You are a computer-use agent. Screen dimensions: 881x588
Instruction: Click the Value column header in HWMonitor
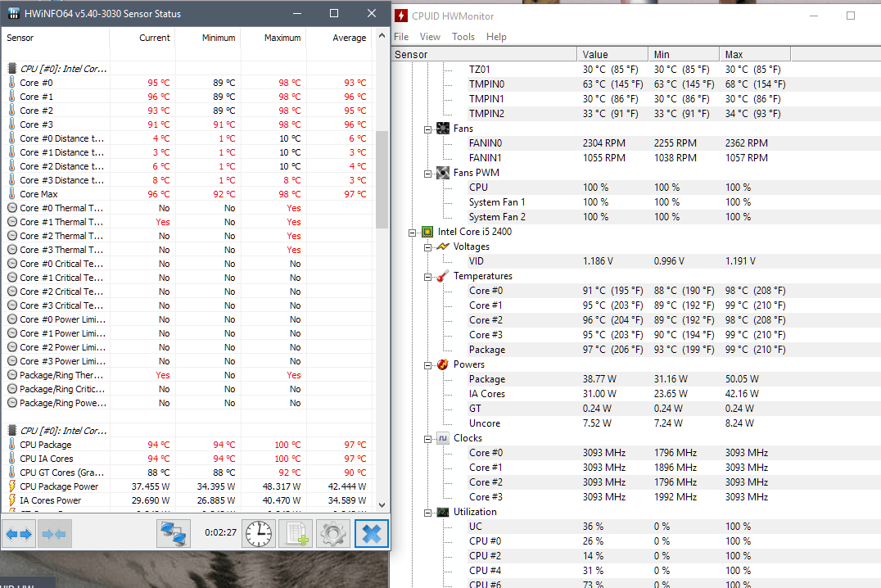pos(612,55)
